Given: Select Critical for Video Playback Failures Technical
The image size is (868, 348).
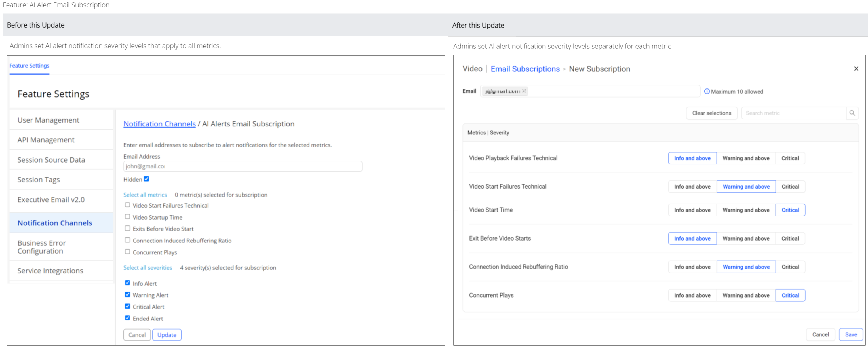Looking at the screenshot, I should click(790, 158).
